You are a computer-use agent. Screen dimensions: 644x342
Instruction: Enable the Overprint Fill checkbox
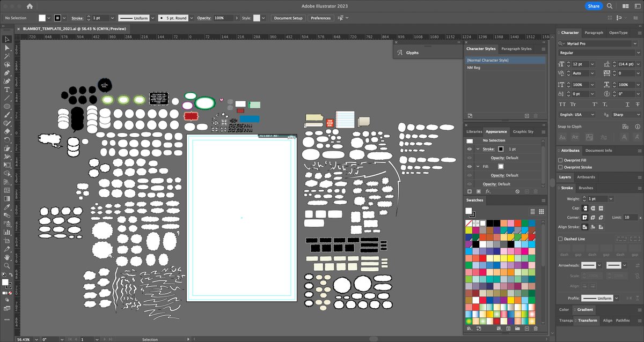(x=561, y=160)
